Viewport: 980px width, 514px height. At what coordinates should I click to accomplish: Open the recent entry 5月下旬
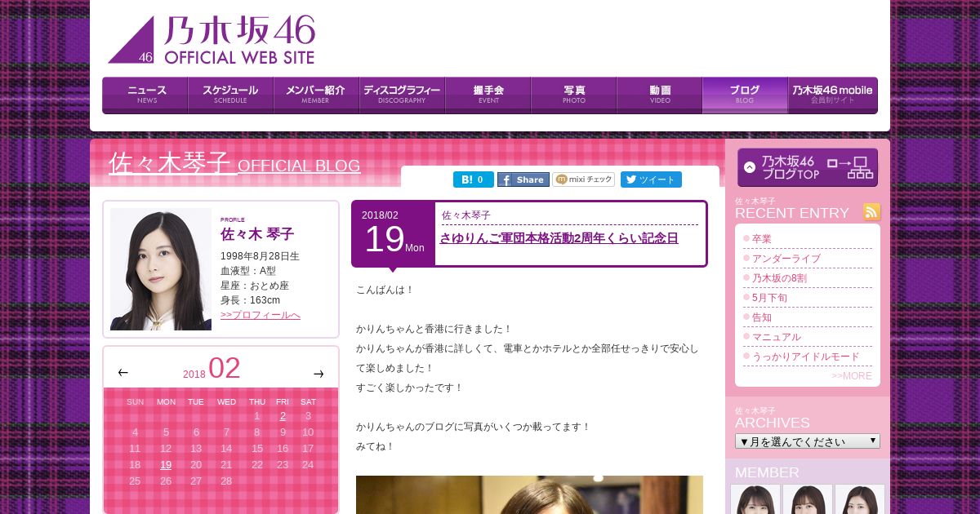(x=769, y=298)
